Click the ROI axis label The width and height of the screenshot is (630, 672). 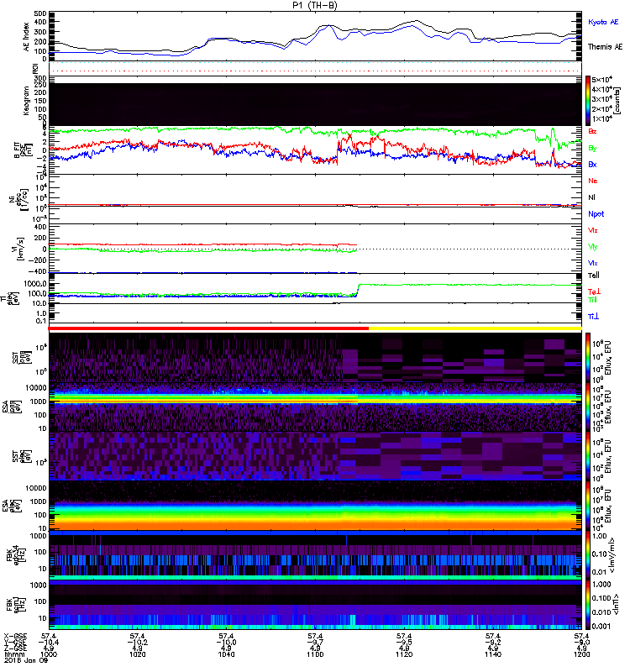click(x=35, y=69)
